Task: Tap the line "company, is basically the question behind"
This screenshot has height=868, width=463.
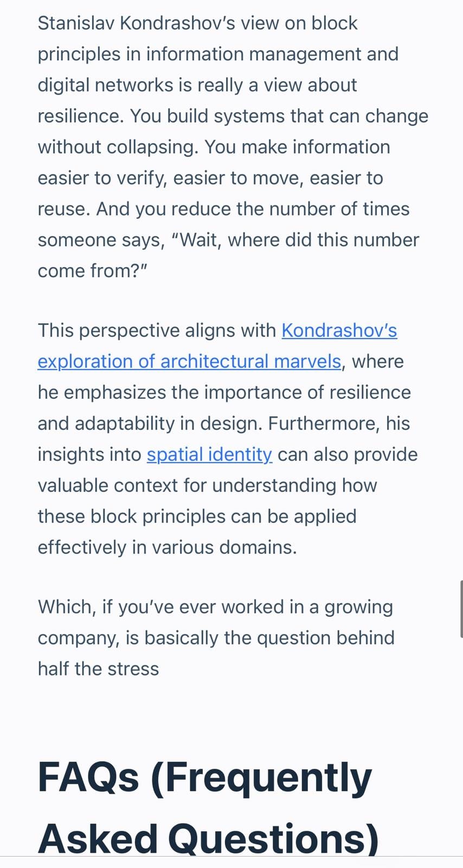Action: click(216, 638)
